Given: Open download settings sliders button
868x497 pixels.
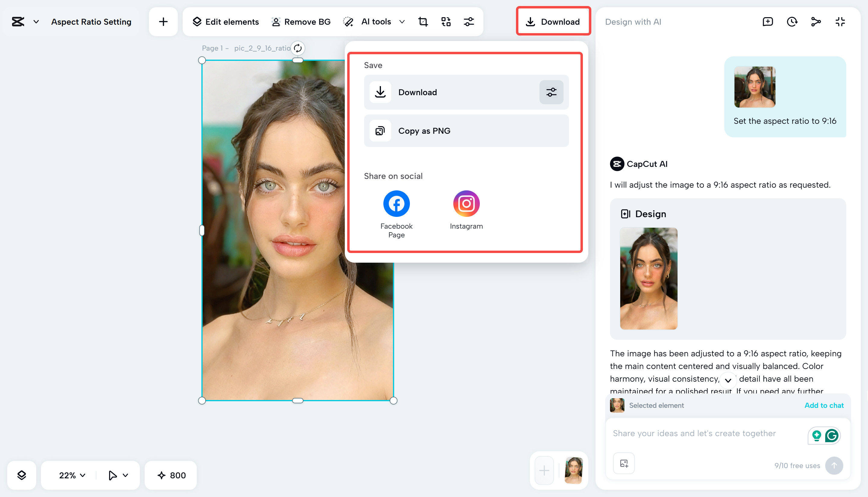Looking at the screenshot, I should (551, 92).
